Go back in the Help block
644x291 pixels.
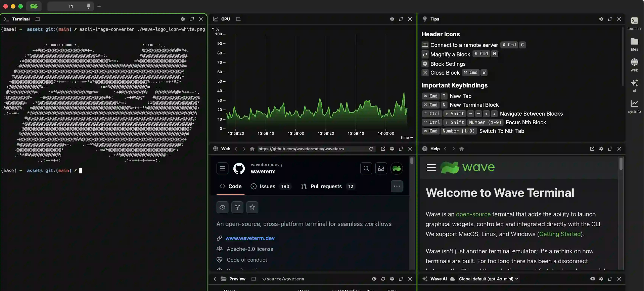(445, 149)
